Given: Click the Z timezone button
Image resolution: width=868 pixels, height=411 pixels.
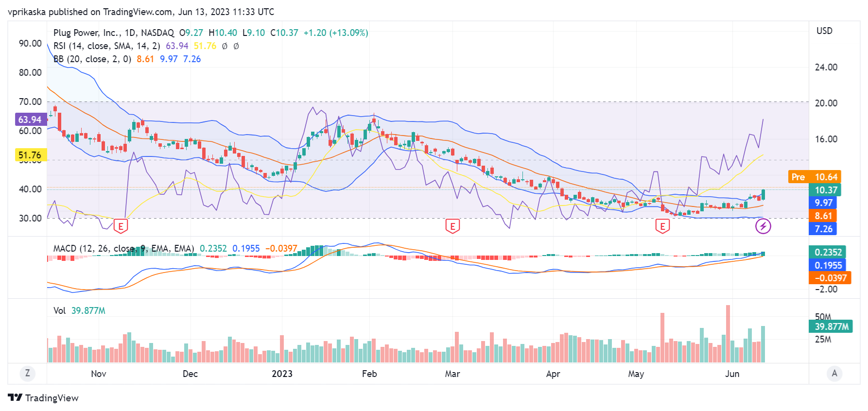Looking at the screenshot, I should 27,373.
